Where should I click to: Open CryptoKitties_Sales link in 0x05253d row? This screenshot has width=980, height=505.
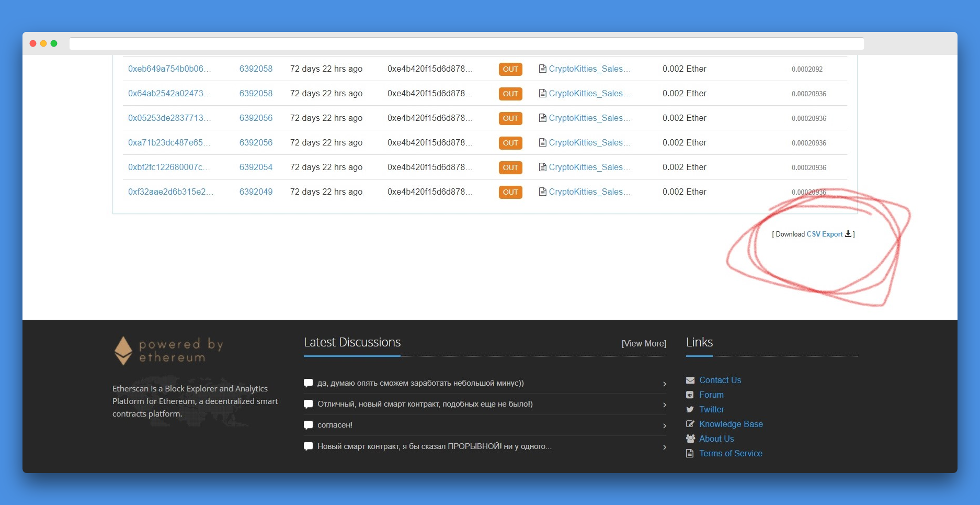click(x=590, y=118)
